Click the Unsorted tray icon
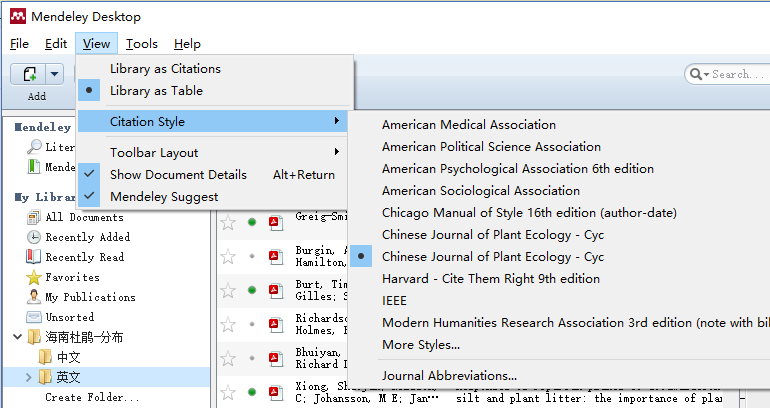The image size is (770, 408). tap(33, 317)
